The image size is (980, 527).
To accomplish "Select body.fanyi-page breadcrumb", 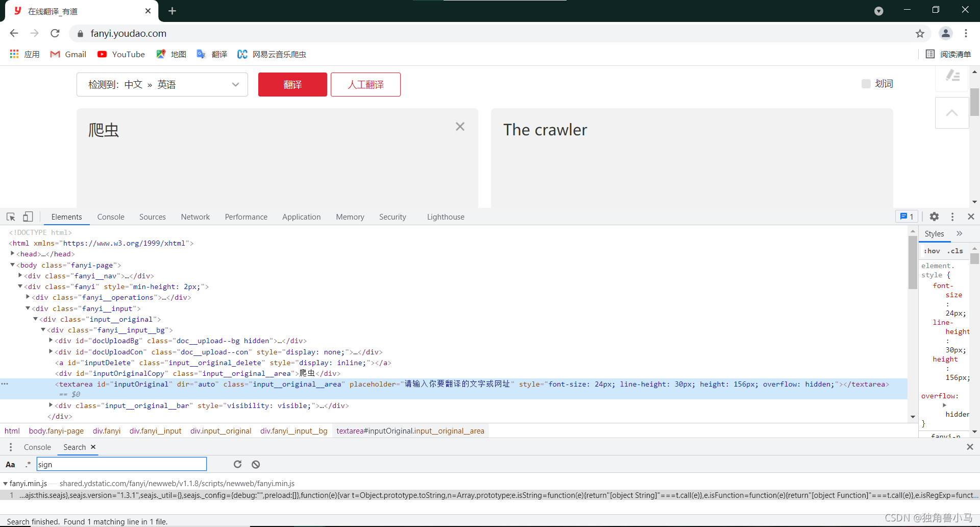I will click(56, 431).
